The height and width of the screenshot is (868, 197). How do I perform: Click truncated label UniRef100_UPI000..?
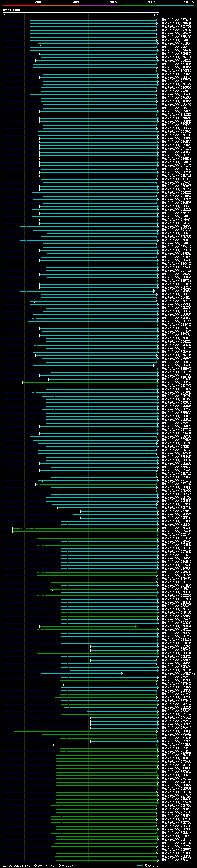tap(179, 521)
